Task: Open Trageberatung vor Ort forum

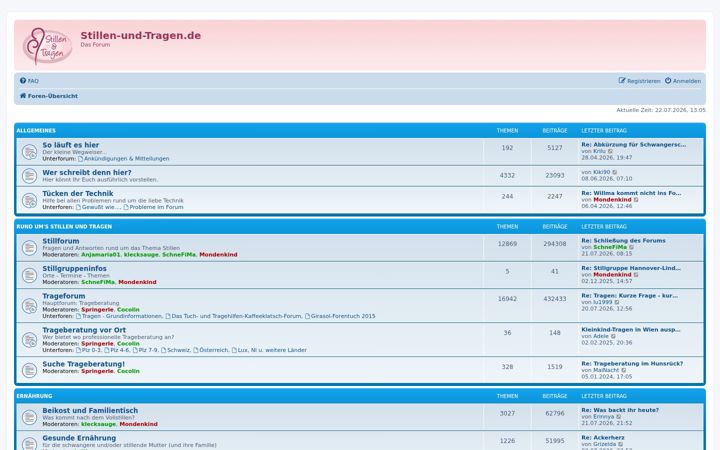Action: click(x=84, y=330)
